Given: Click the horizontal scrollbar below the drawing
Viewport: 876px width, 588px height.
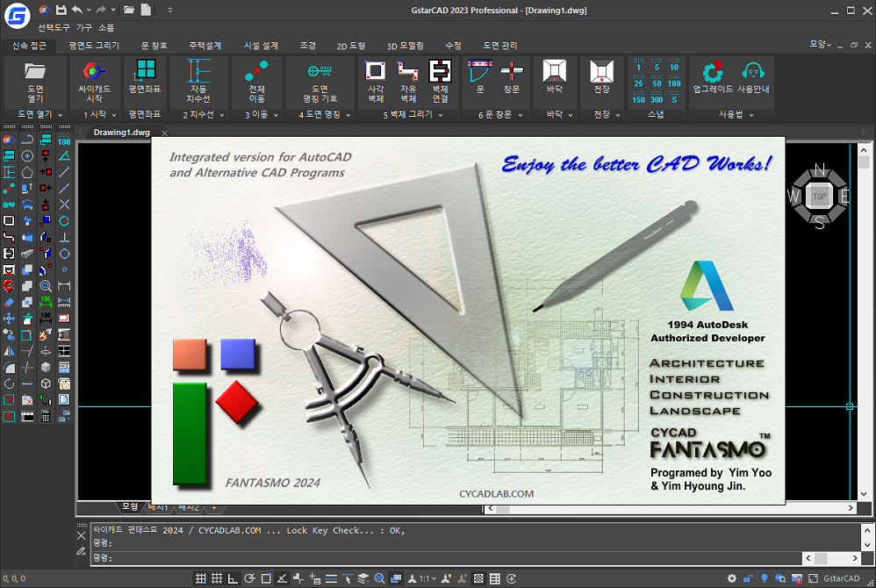Looking at the screenshot, I should click(671, 508).
